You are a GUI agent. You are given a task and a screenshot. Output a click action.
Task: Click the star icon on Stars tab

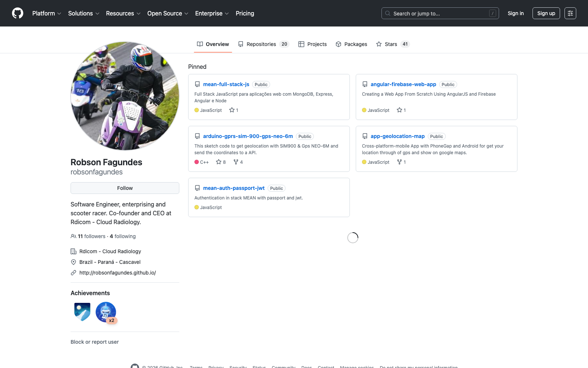379,44
